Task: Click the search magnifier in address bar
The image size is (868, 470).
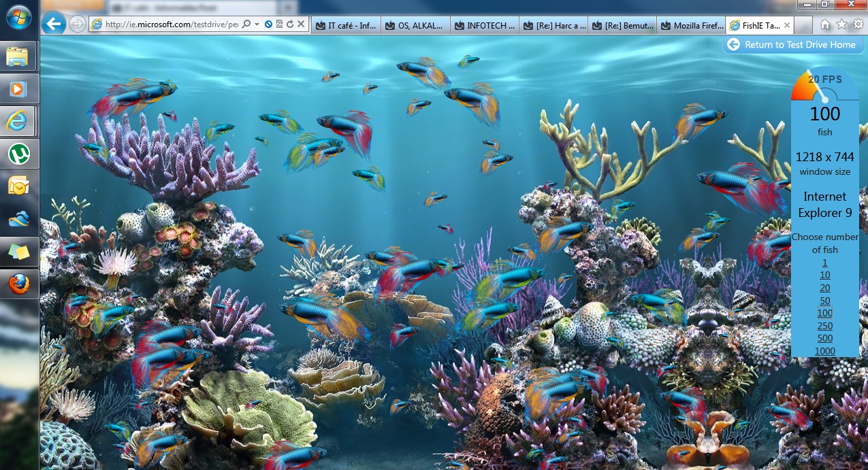Action: tap(246, 24)
